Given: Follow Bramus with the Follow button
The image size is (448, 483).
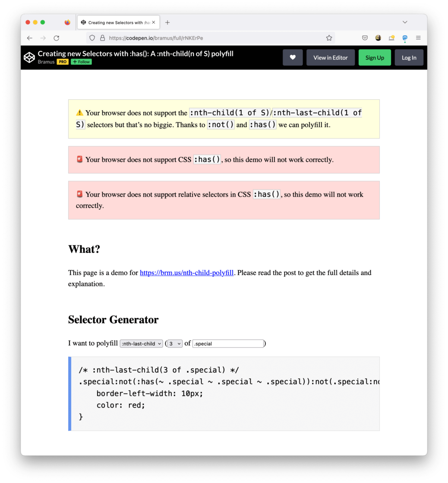Looking at the screenshot, I should click(x=81, y=62).
